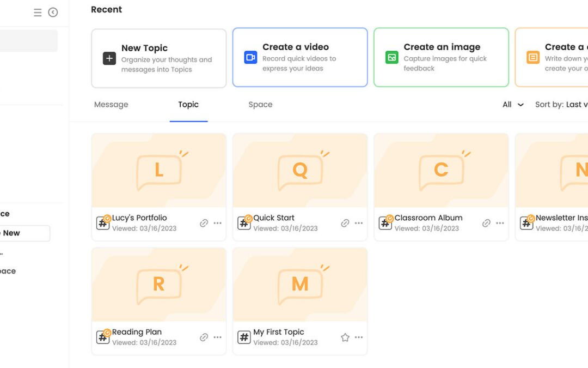Click the video camera icon

pyautogui.click(x=250, y=57)
